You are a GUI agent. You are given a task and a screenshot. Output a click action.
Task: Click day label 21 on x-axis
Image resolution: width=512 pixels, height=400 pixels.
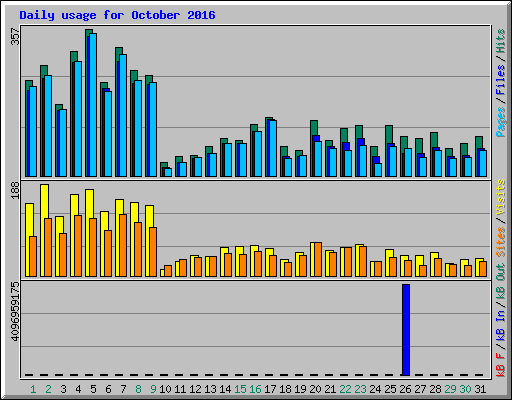tap(330, 389)
